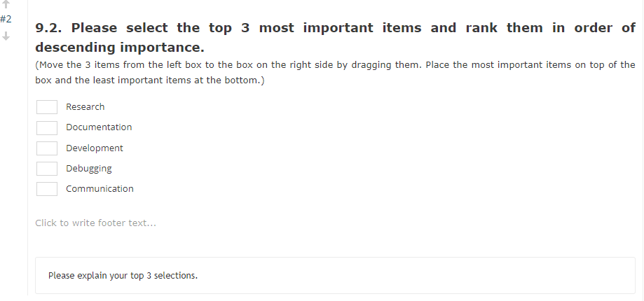Click the 'Click to write footer text...' placeholder
This screenshot has height=301, width=644.
click(95, 223)
